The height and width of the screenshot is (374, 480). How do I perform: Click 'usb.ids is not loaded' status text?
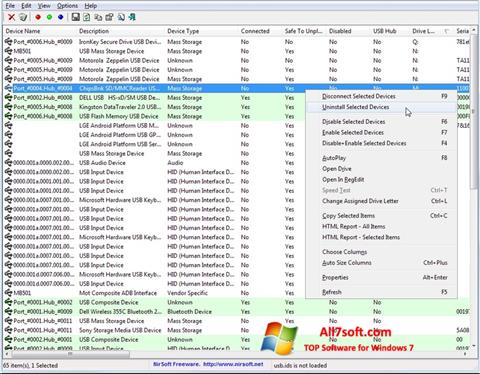tap(300, 365)
